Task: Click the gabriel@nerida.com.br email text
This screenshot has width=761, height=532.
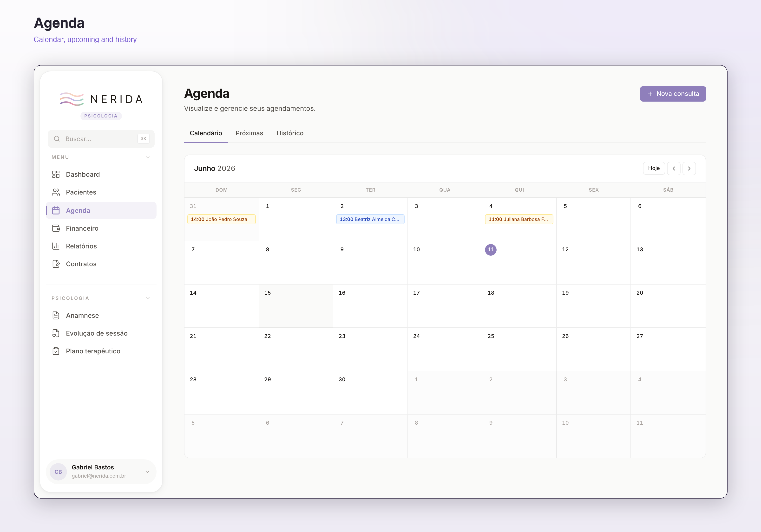Action: pyautogui.click(x=99, y=476)
